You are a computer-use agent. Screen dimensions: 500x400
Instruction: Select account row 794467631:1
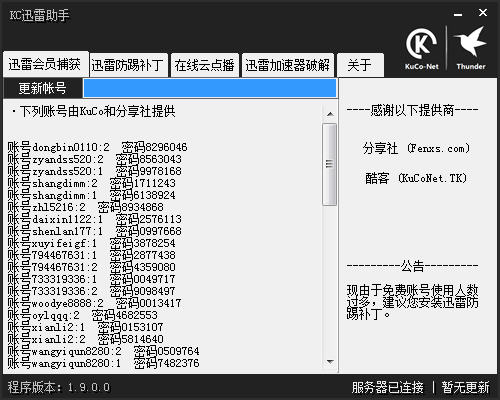[92, 255]
